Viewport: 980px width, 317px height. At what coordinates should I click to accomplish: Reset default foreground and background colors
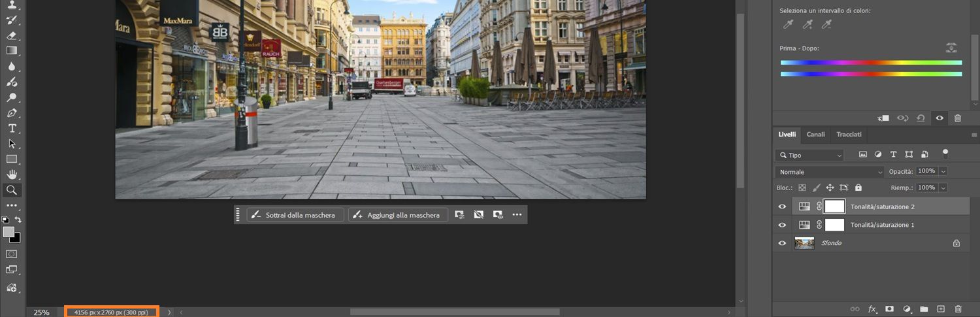tap(6, 220)
